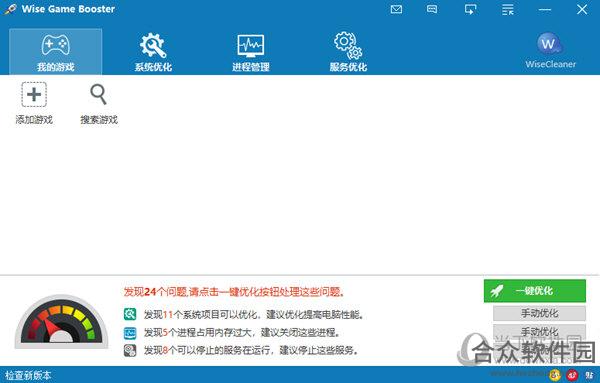The width and height of the screenshot is (600, 383).
Task: Click the lower 手动优化 button
Action: [x=539, y=331]
